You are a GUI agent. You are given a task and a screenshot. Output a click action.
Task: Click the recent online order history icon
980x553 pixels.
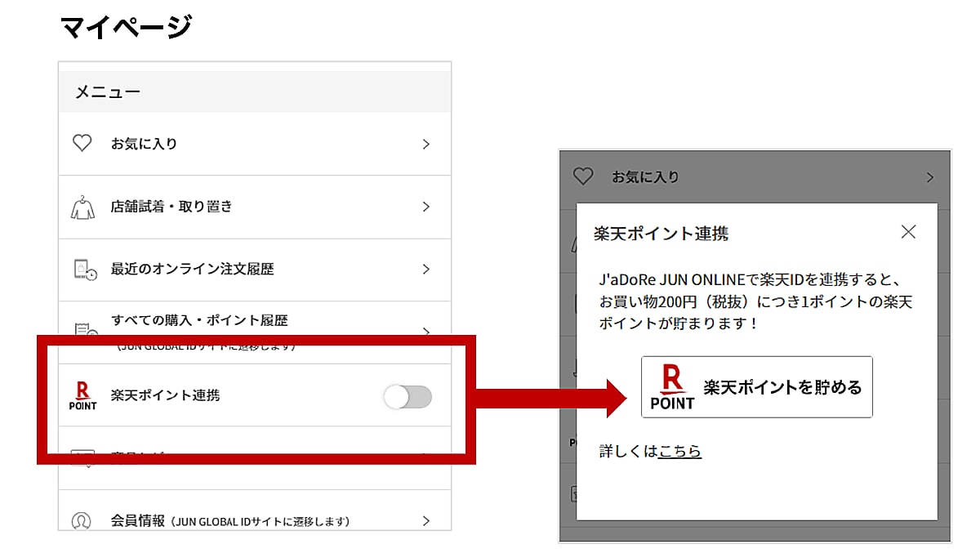click(x=84, y=270)
